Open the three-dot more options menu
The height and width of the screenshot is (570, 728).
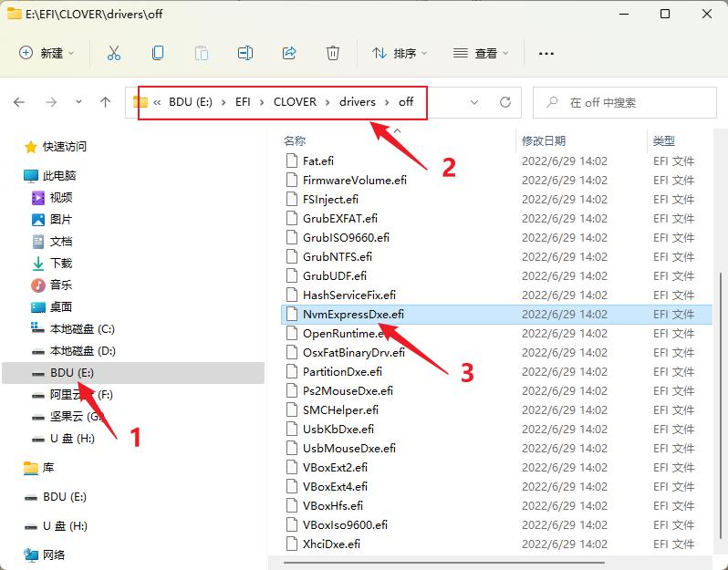pos(546,53)
